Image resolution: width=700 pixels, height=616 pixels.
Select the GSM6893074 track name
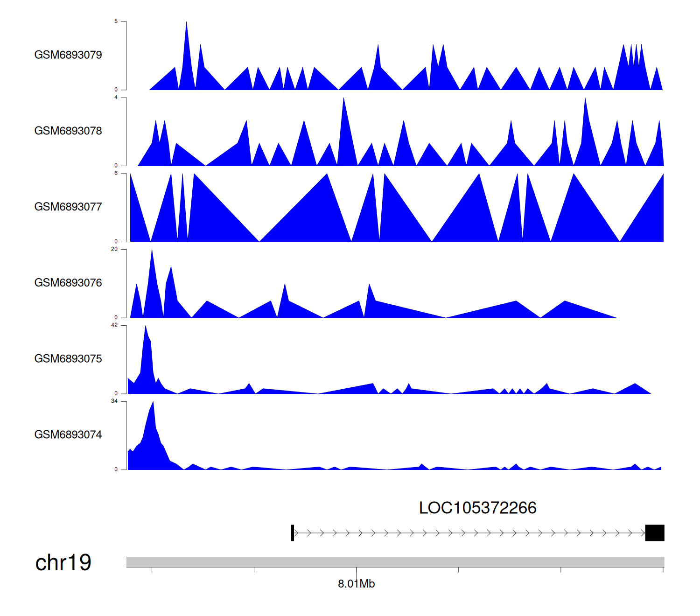[68, 435]
